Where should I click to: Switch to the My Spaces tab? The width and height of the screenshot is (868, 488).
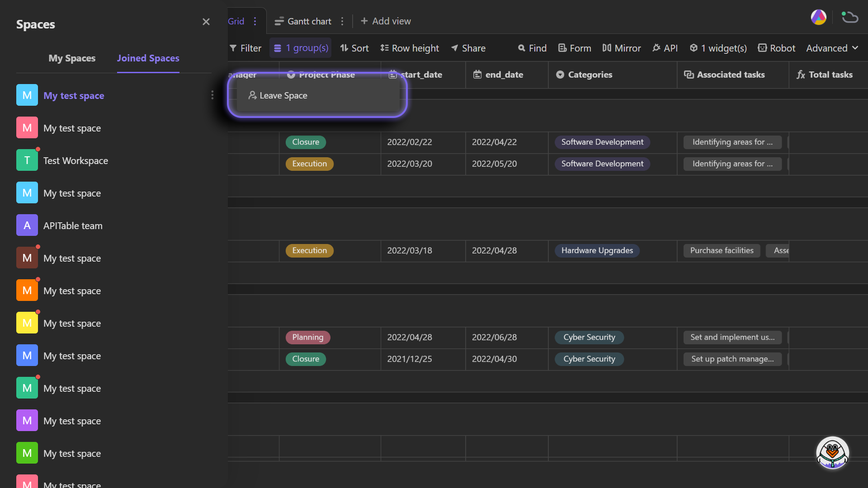click(72, 58)
